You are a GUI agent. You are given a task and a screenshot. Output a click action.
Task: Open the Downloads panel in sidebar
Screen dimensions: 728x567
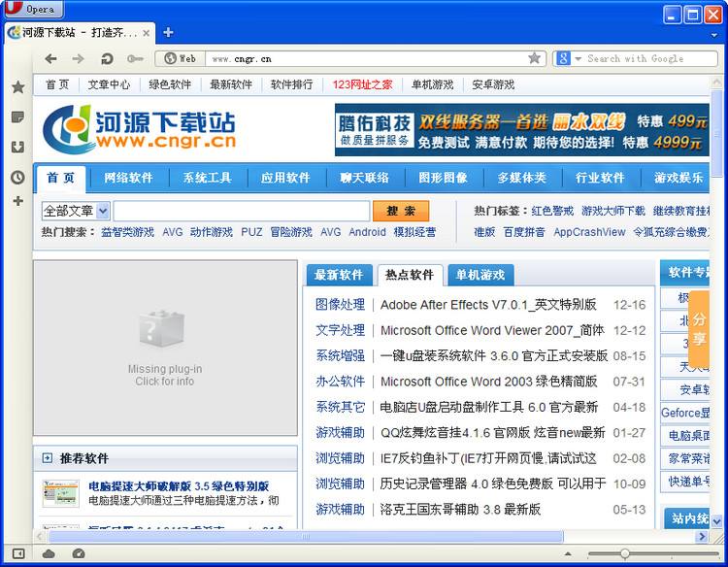(x=17, y=148)
